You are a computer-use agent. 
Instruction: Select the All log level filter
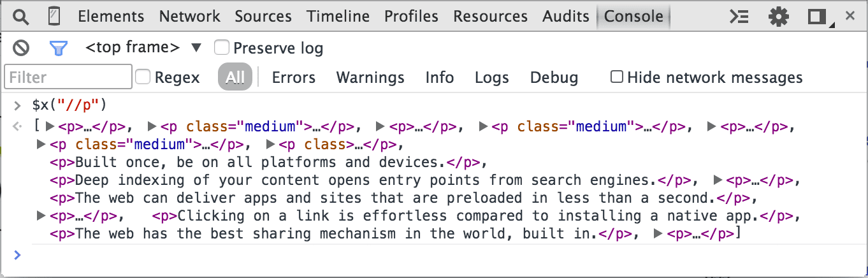[x=235, y=78]
